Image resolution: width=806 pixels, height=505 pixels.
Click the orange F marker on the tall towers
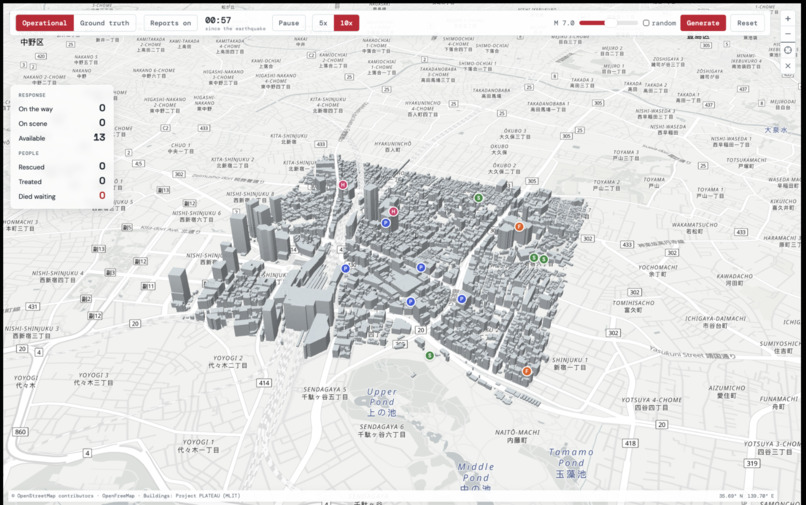[x=519, y=227]
